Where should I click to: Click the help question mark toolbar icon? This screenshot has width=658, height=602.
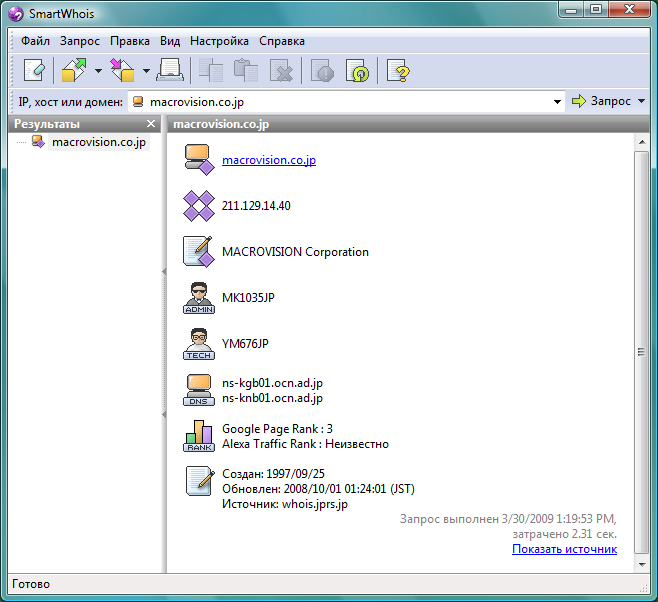click(398, 71)
